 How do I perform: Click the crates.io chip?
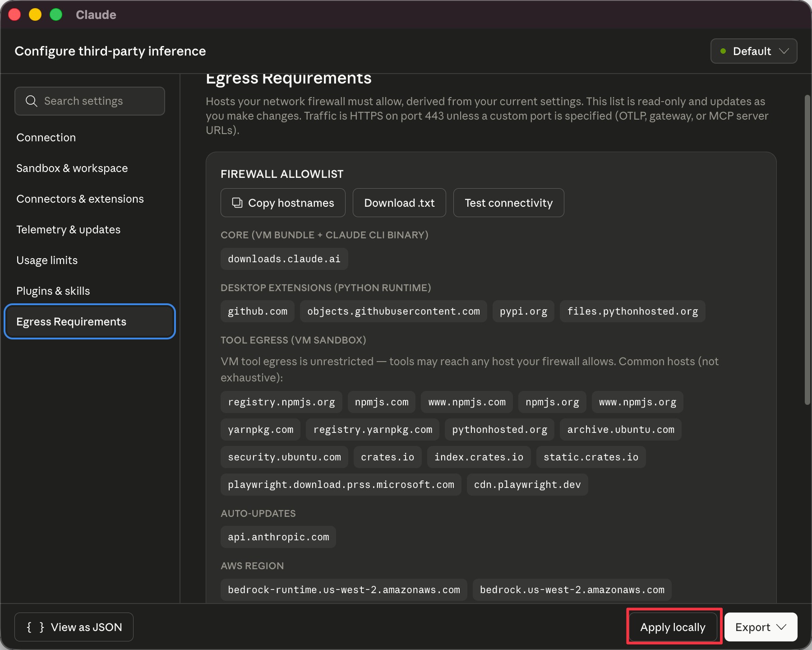(388, 457)
